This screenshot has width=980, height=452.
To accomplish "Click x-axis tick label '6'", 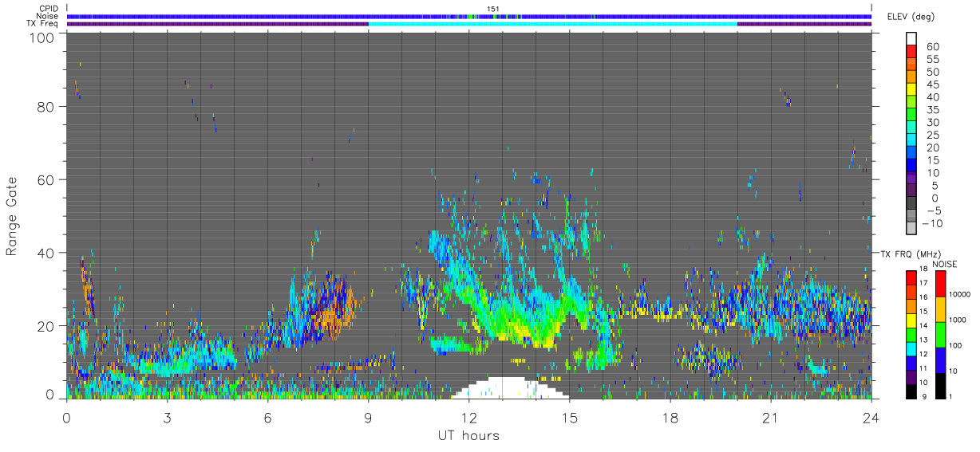I will click(x=267, y=416).
